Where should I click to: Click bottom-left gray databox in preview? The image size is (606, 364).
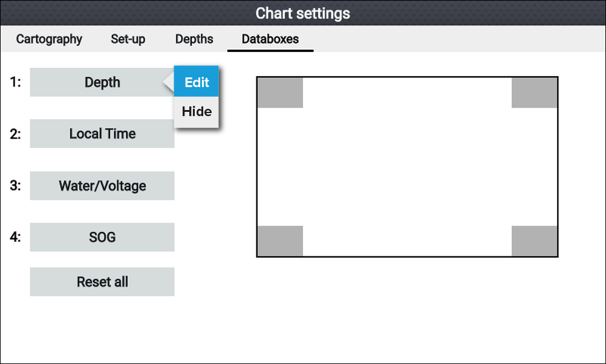pos(280,241)
